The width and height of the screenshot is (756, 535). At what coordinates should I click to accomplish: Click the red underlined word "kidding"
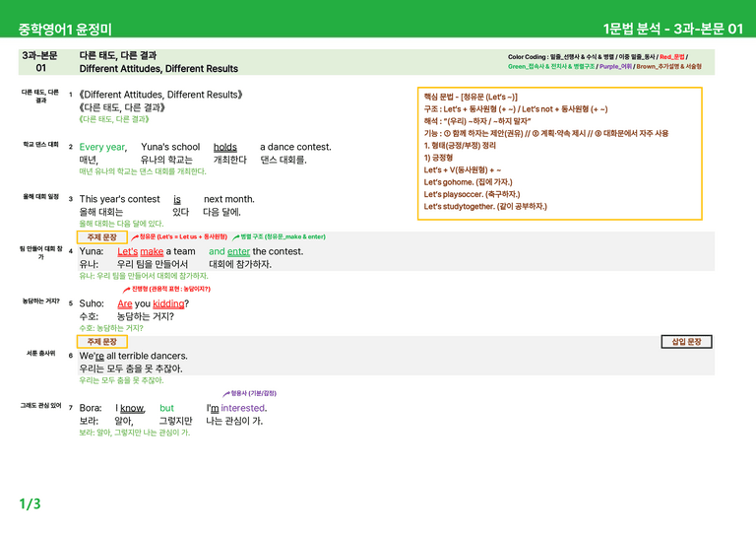pos(168,303)
